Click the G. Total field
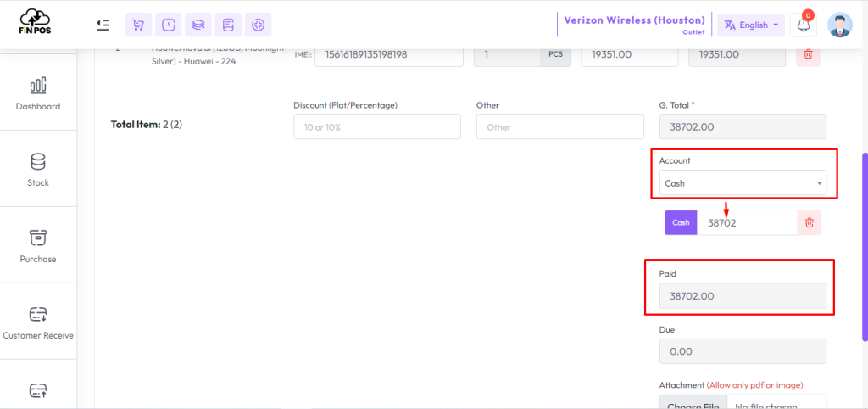This screenshot has height=409, width=868. pyautogui.click(x=743, y=126)
